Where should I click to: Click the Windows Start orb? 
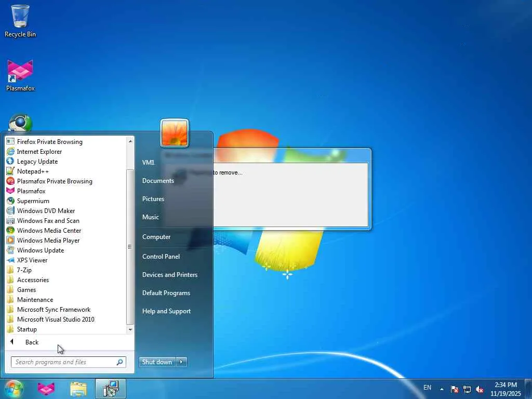click(x=14, y=389)
